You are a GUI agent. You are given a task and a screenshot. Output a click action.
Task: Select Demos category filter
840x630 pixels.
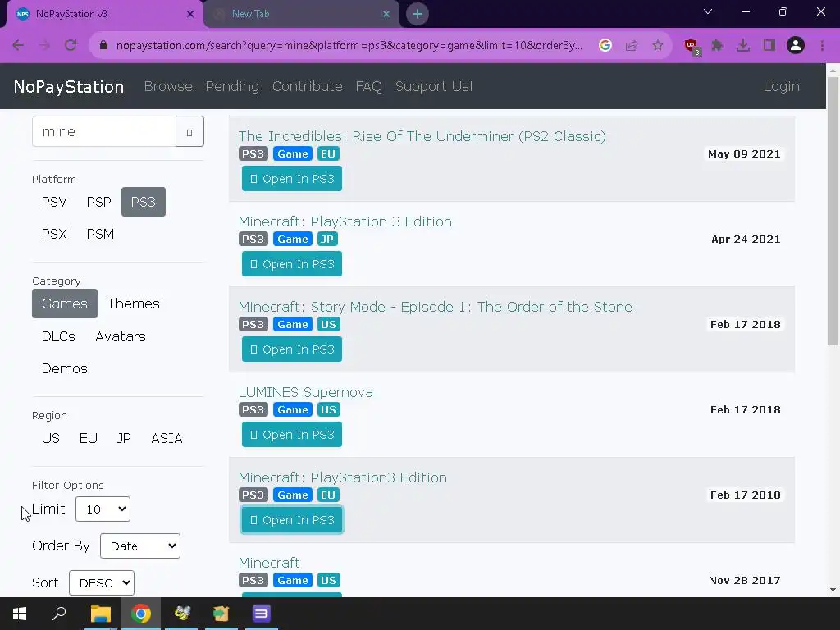point(64,368)
